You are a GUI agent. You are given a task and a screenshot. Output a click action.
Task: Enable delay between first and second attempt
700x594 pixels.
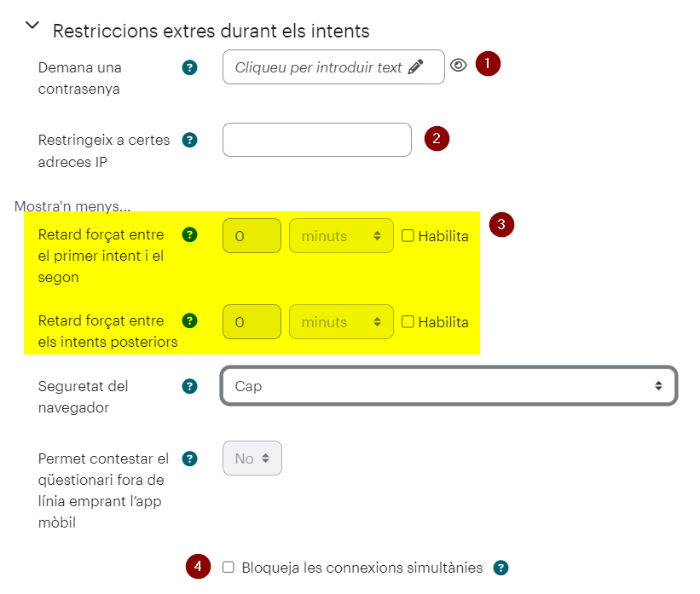(x=408, y=235)
